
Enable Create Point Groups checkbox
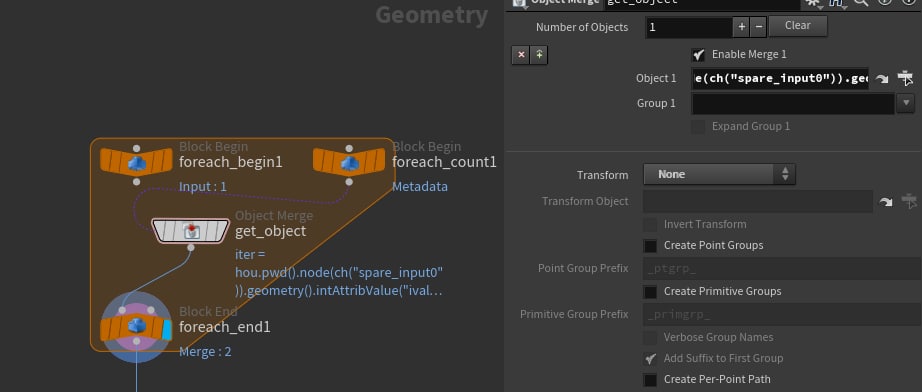pyautogui.click(x=650, y=246)
